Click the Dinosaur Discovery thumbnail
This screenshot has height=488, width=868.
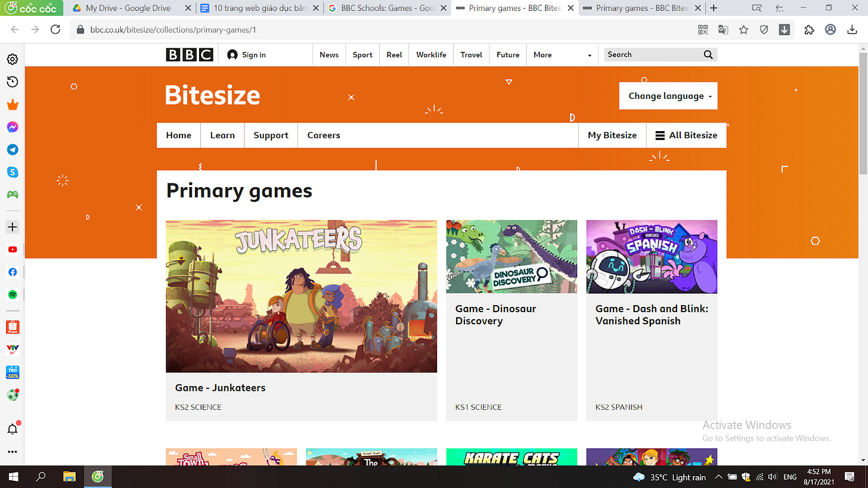tap(511, 257)
